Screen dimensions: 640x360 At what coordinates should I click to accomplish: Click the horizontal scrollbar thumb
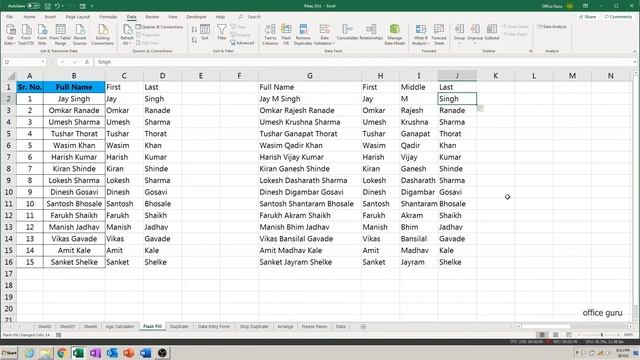pyautogui.click(x=546, y=327)
